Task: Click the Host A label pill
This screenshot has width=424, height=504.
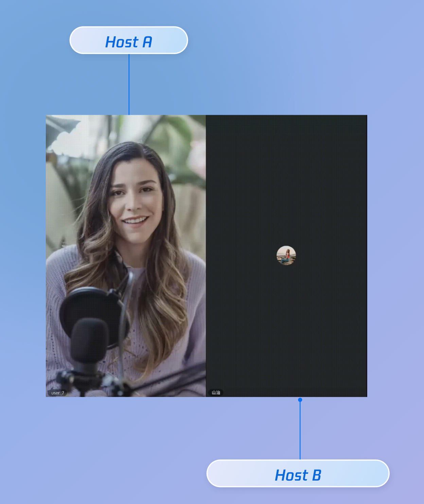Action: coord(128,40)
